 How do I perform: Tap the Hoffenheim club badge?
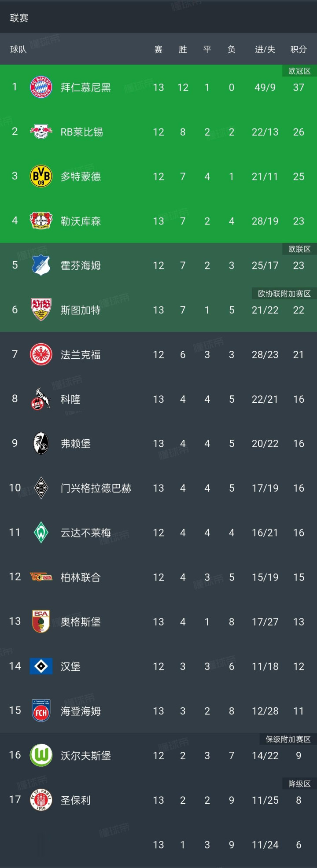[x=41, y=265]
